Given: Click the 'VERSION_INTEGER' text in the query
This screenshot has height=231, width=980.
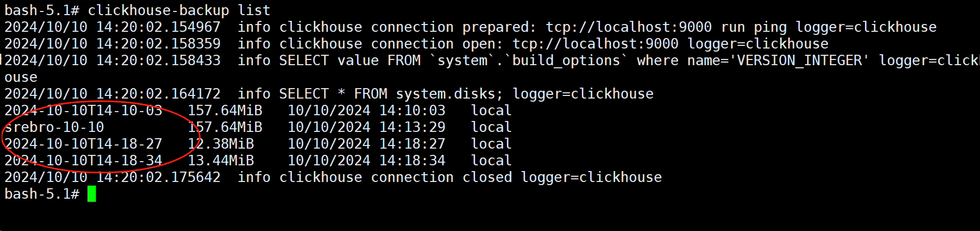Looking at the screenshot, I should 799,60.
